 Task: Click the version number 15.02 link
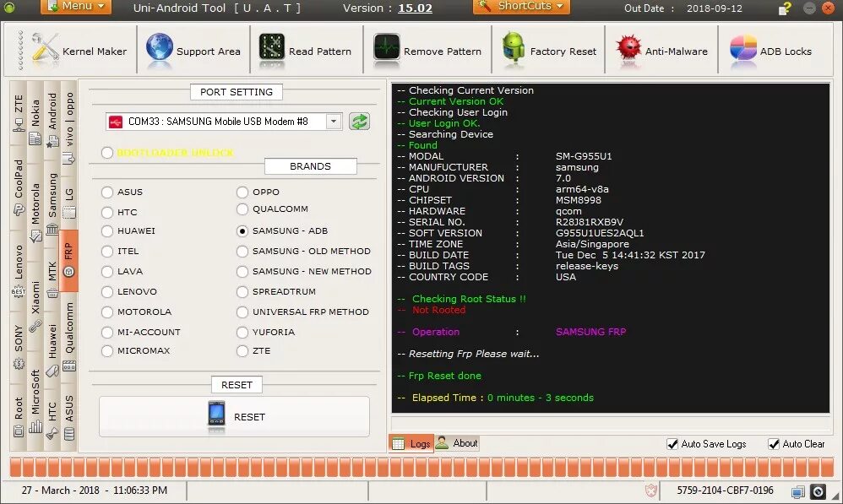[x=415, y=8]
